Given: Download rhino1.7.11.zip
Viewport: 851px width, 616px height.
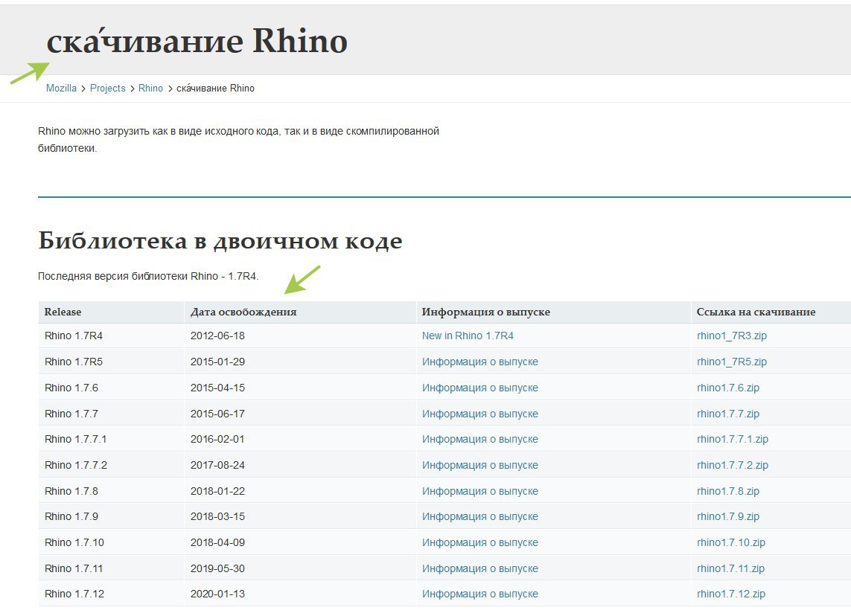Looking at the screenshot, I should click(x=730, y=569).
